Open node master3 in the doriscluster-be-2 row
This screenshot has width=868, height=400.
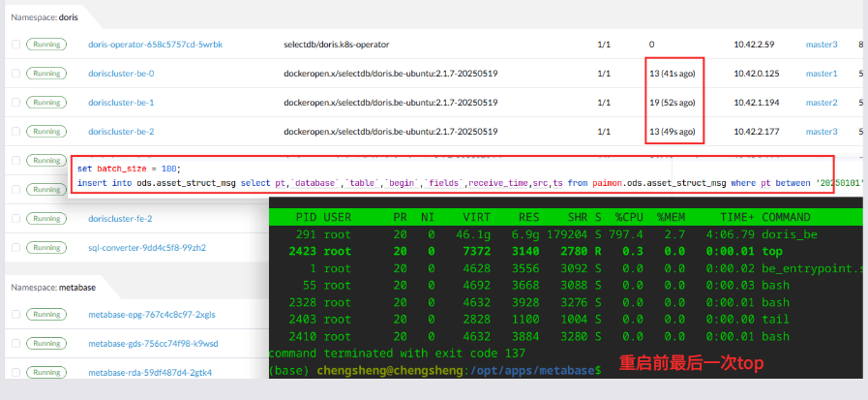coord(822,132)
